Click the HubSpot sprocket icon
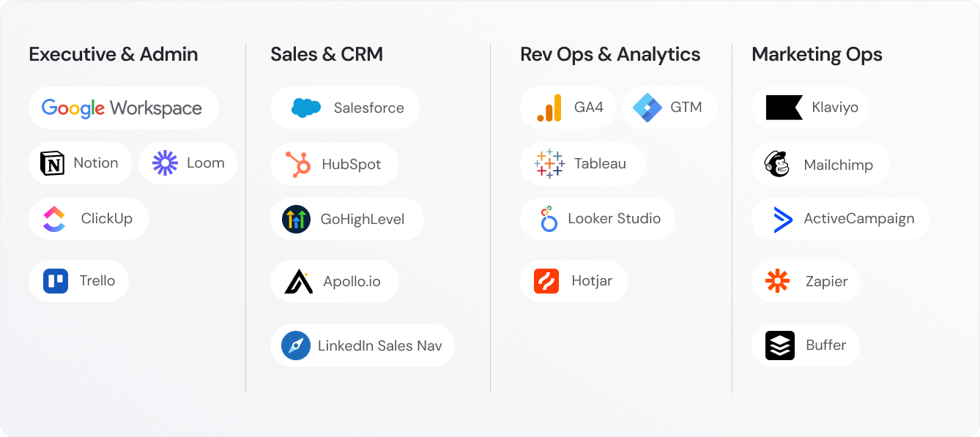This screenshot has height=437, width=980. [297, 164]
